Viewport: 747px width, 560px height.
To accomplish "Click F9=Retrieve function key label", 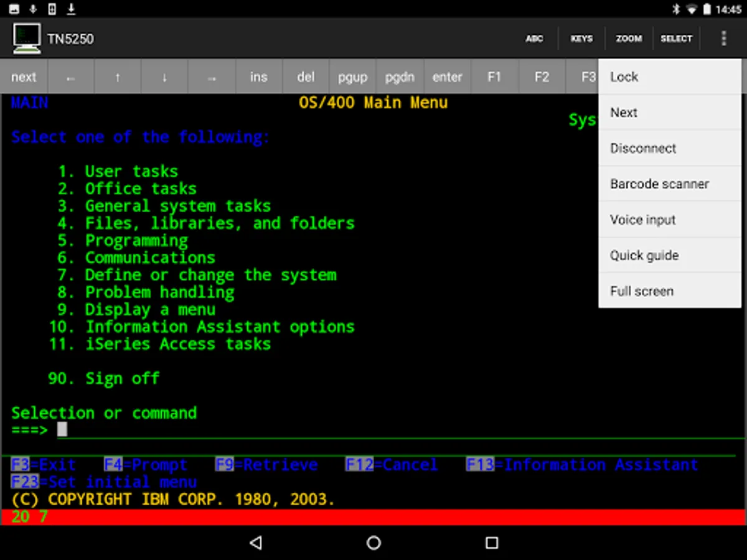I will (266, 465).
